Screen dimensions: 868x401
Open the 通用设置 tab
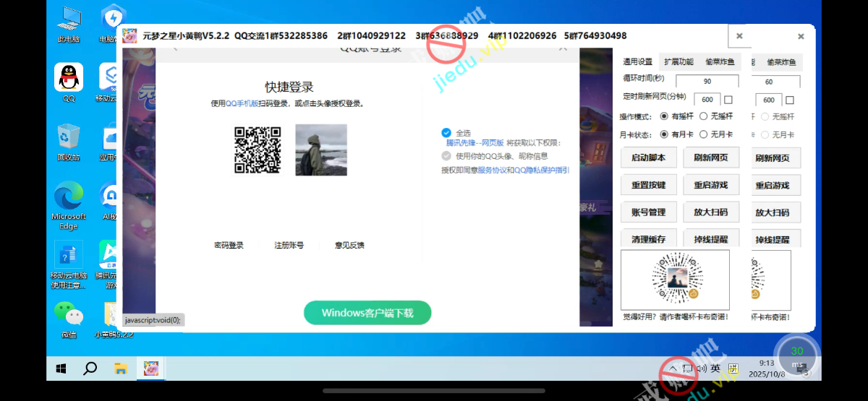pyautogui.click(x=637, y=62)
